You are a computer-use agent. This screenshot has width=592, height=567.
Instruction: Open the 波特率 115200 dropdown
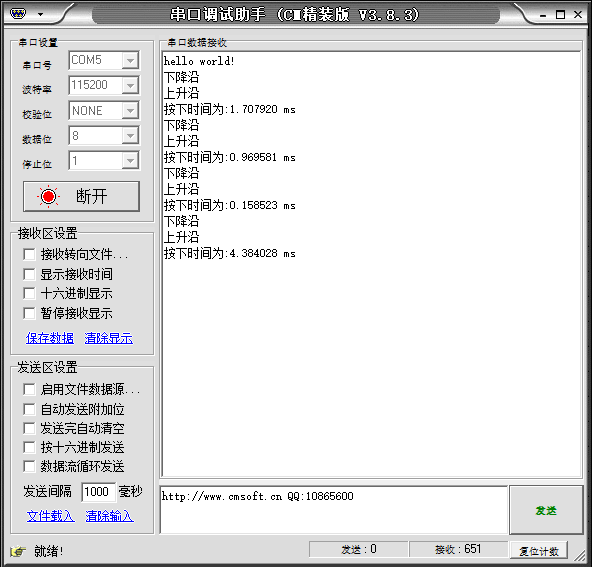[x=130, y=86]
